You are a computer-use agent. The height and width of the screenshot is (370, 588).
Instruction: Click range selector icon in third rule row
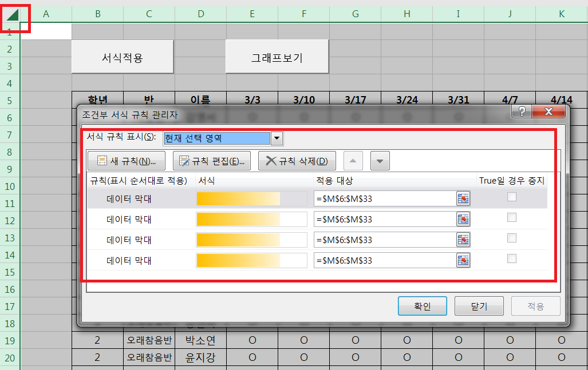[x=463, y=240]
